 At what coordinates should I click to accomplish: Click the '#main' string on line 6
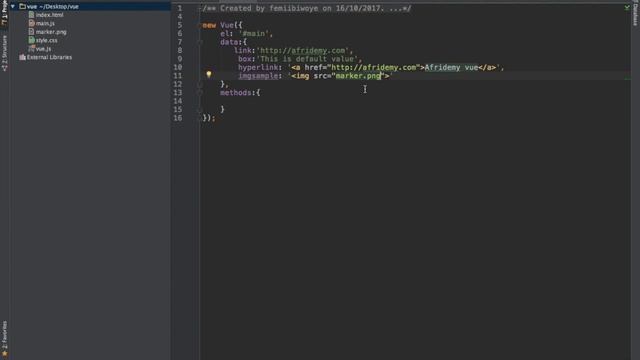[253, 34]
